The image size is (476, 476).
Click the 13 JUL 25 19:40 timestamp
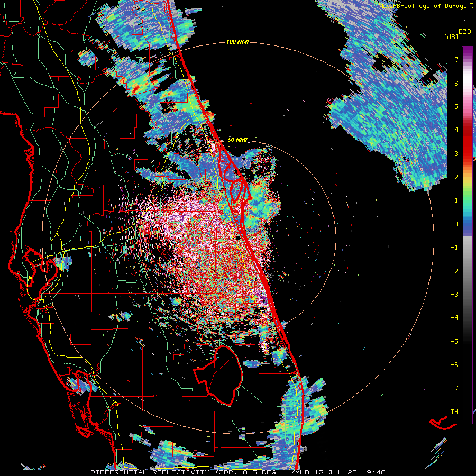tap(350, 472)
